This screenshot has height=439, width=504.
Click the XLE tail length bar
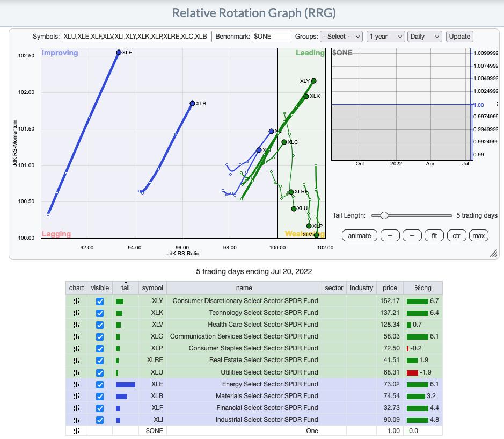(126, 385)
